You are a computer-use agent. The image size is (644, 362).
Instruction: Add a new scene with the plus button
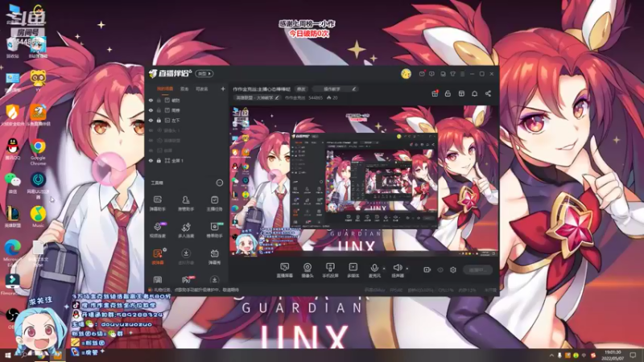click(x=223, y=88)
